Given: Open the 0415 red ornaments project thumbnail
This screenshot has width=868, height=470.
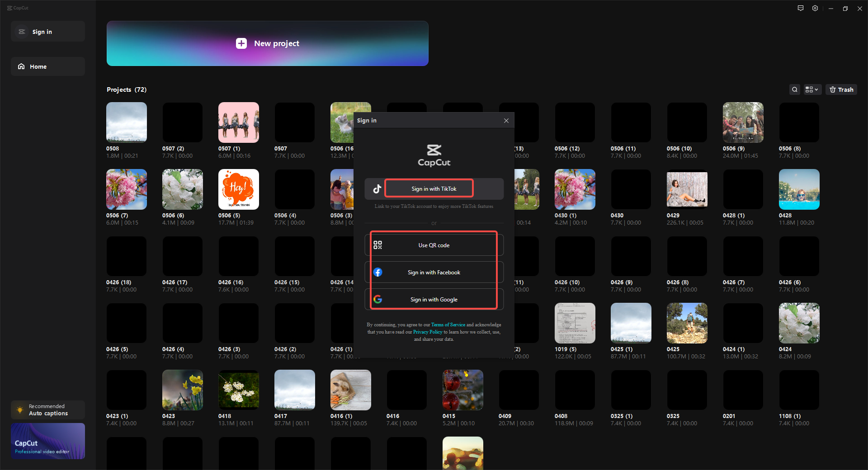Looking at the screenshot, I should (463, 390).
